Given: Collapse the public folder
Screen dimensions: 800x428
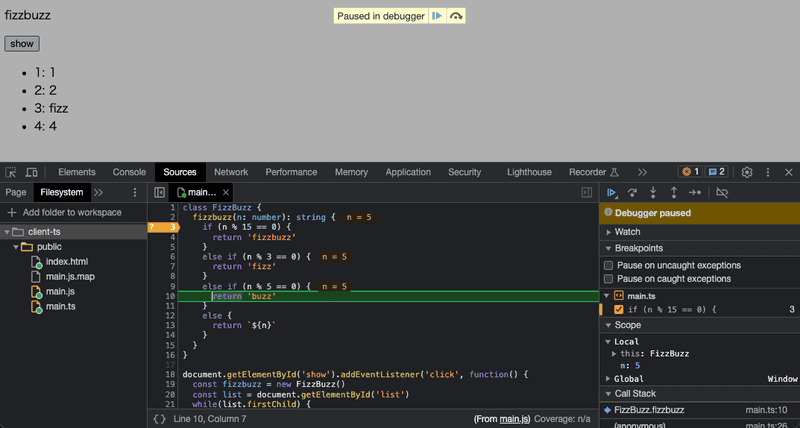Looking at the screenshot, I should click(16, 247).
